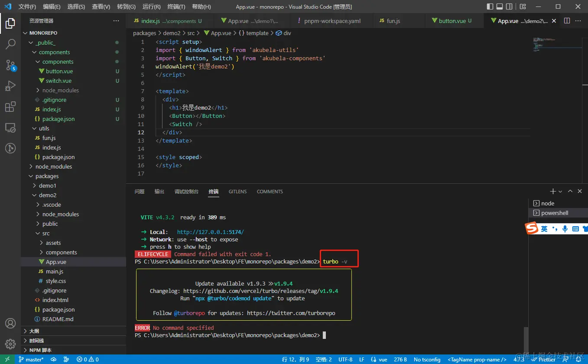Open the Local http://127.0.0.1:5174/ link
This screenshot has width=588, height=364.
pyautogui.click(x=210, y=232)
